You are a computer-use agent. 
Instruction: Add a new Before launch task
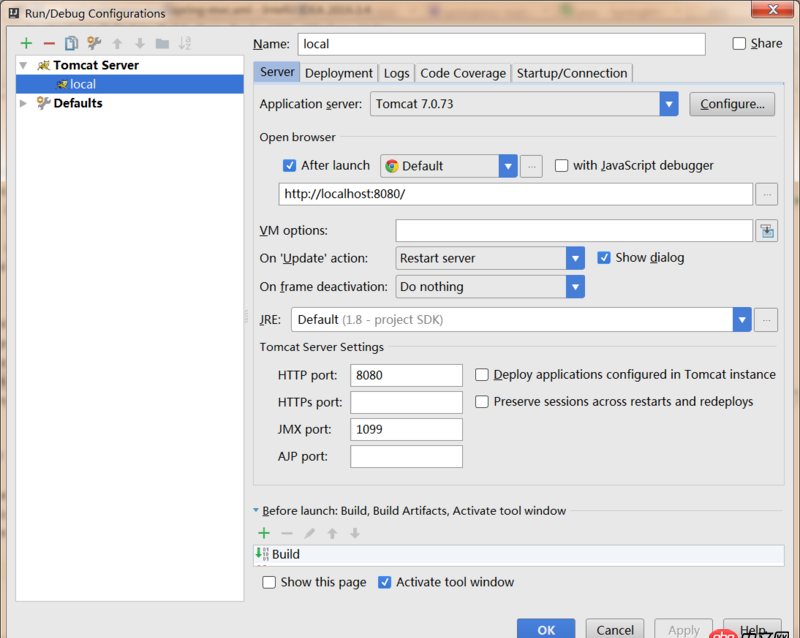click(x=264, y=532)
